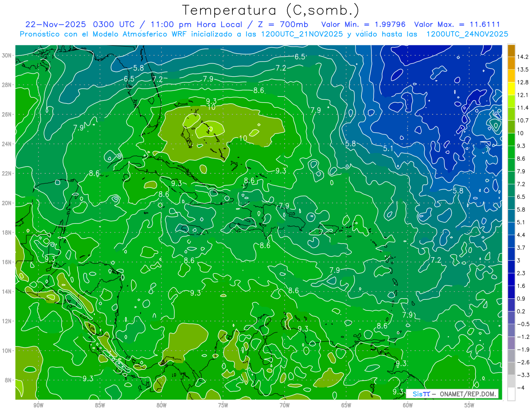This screenshot has height=411, width=532.
Task: Click the "8N" latitude axis label
Action: [x=8, y=380]
